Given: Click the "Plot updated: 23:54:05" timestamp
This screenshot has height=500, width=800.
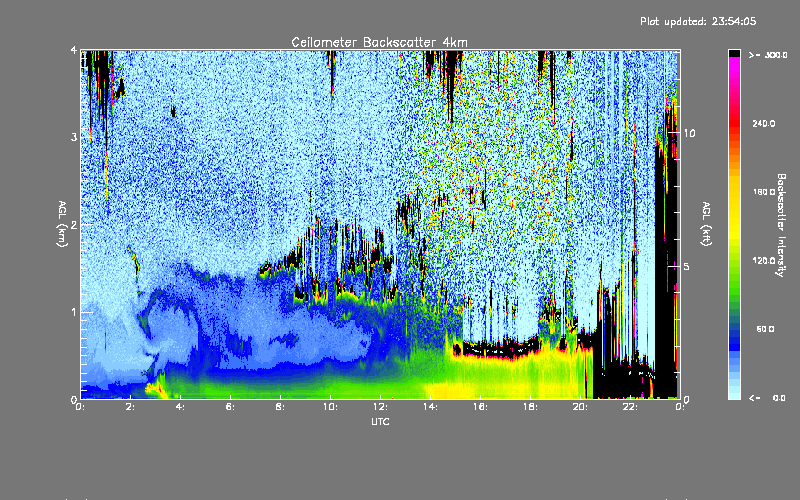Looking at the screenshot, I should point(698,21).
